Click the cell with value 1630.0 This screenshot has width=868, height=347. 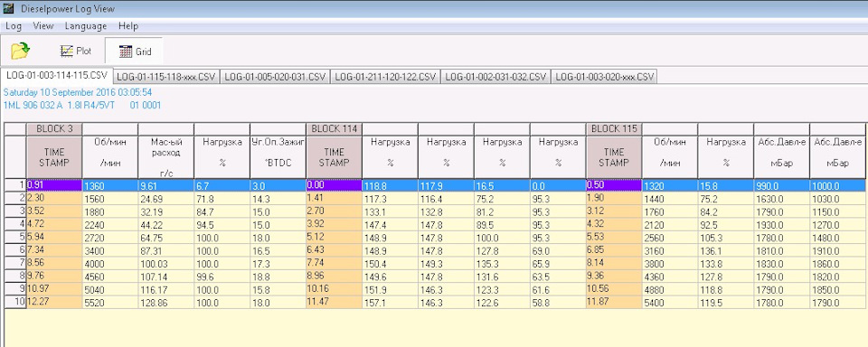[x=781, y=198]
